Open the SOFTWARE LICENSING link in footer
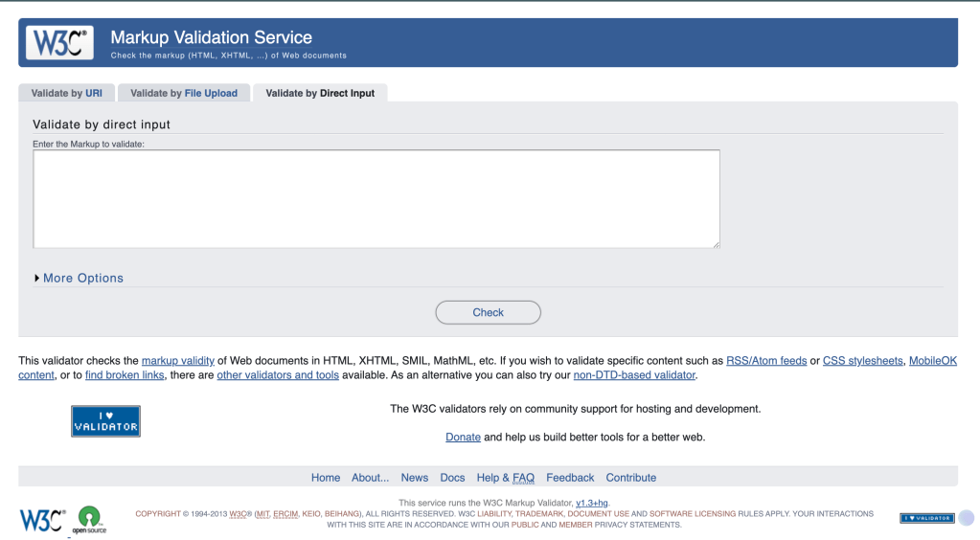This screenshot has width=980, height=540. [693, 514]
